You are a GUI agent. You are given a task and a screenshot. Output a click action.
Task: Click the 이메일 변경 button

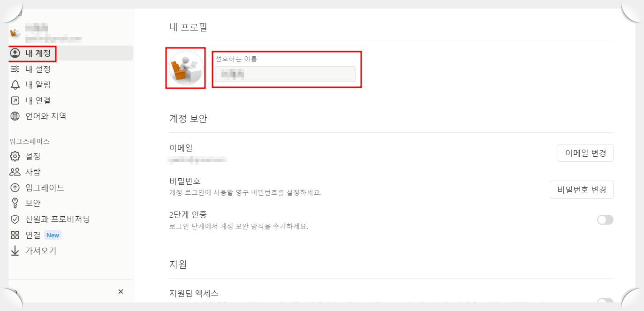585,152
